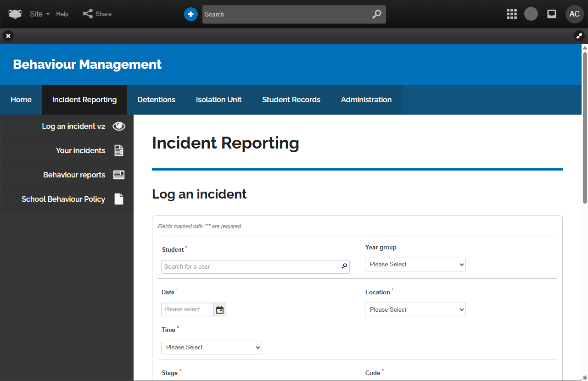This screenshot has width=588, height=381.
Task: Click the grey circle status icon
Action: click(531, 14)
